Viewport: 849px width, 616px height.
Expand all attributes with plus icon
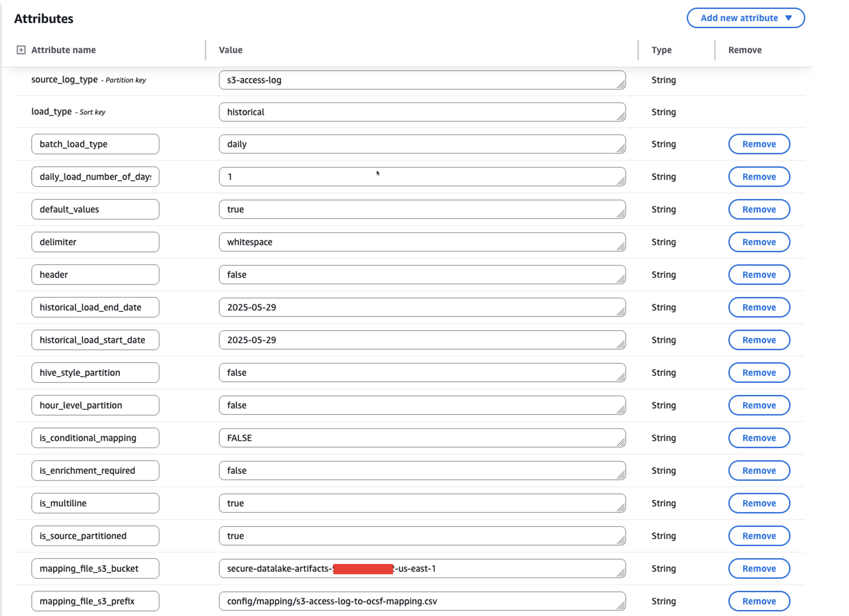click(x=21, y=50)
